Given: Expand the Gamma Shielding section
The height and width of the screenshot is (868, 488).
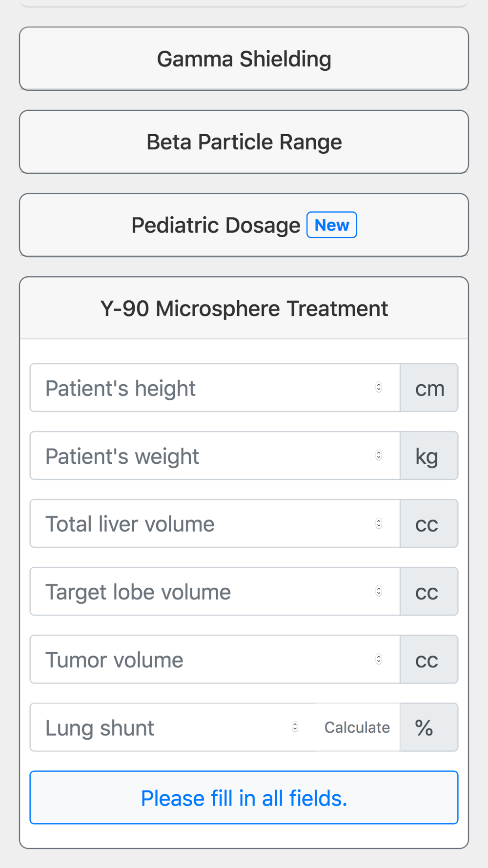Looking at the screenshot, I should 244,59.
